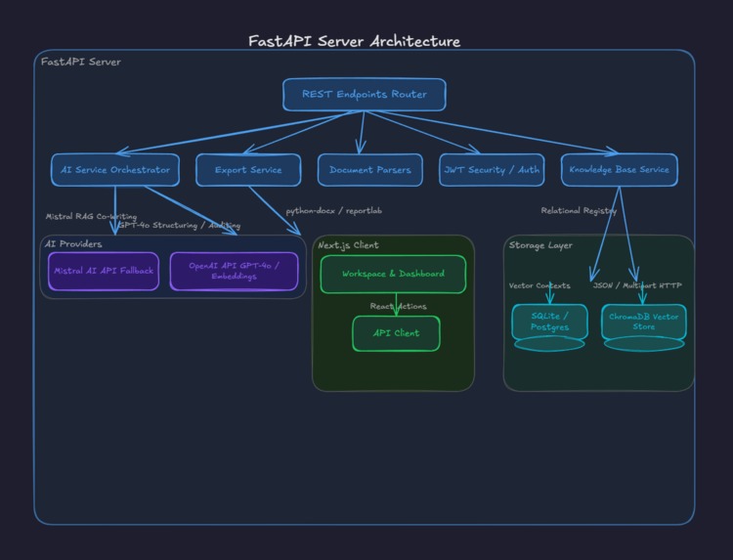The image size is (733, 560).
Task: Click the diagram title FastAPI Server Architecture
Action: tap(355, 41)
